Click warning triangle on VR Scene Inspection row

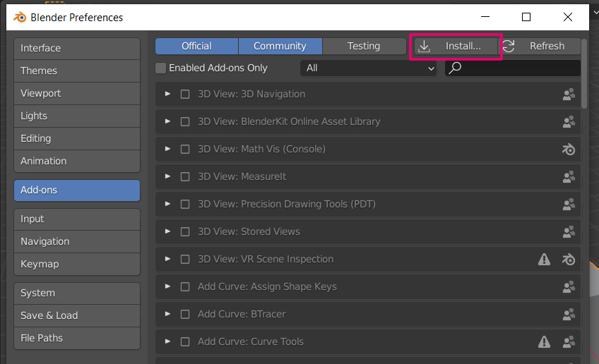tap(544, 260)
